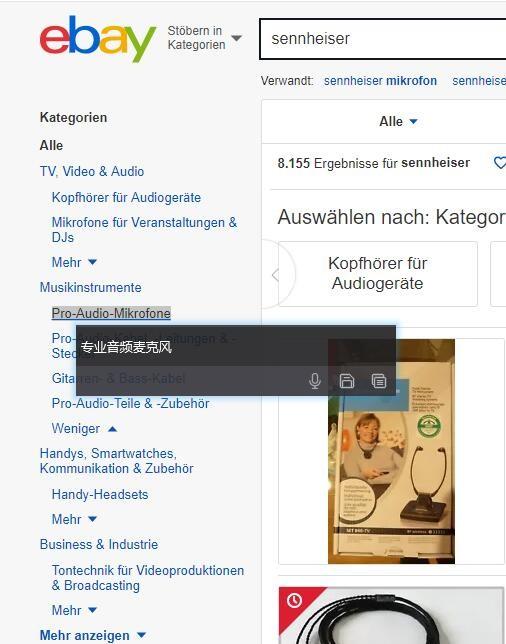
Task: Expand Mehr under Handy-Headsets
Action: click(x=74, y=519)
